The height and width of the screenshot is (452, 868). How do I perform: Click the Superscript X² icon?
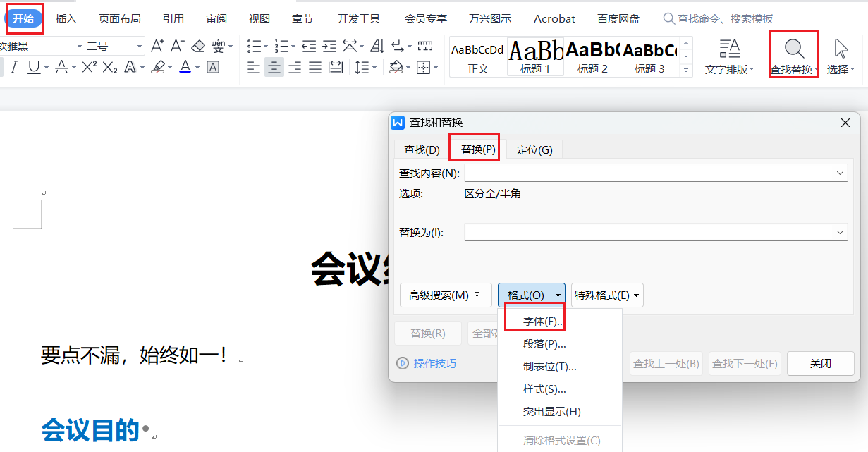coord(89,68)
